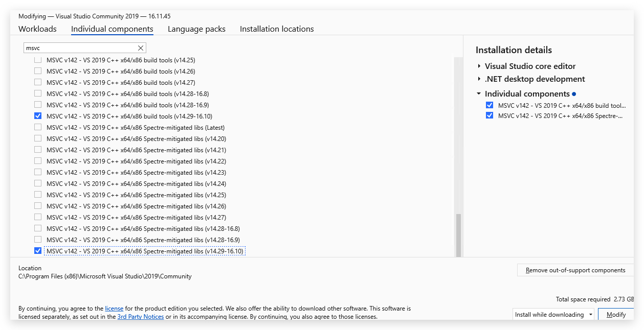Tick the build tools (v14.27) checkbox
Screen dimensions: 644x330
38,83
